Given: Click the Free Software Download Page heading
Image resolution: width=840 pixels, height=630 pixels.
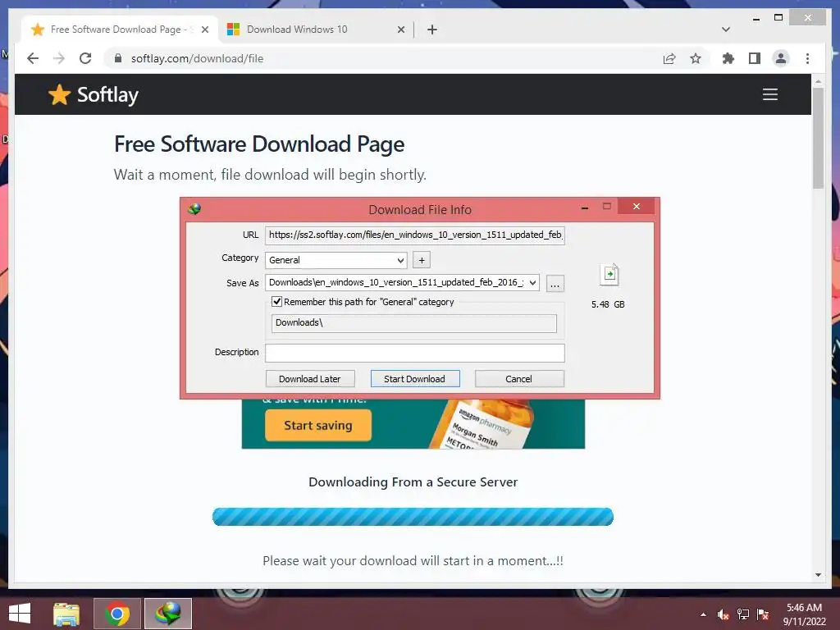Looking at the screenshot, I should pyautogui.click(x=259, y=144).
